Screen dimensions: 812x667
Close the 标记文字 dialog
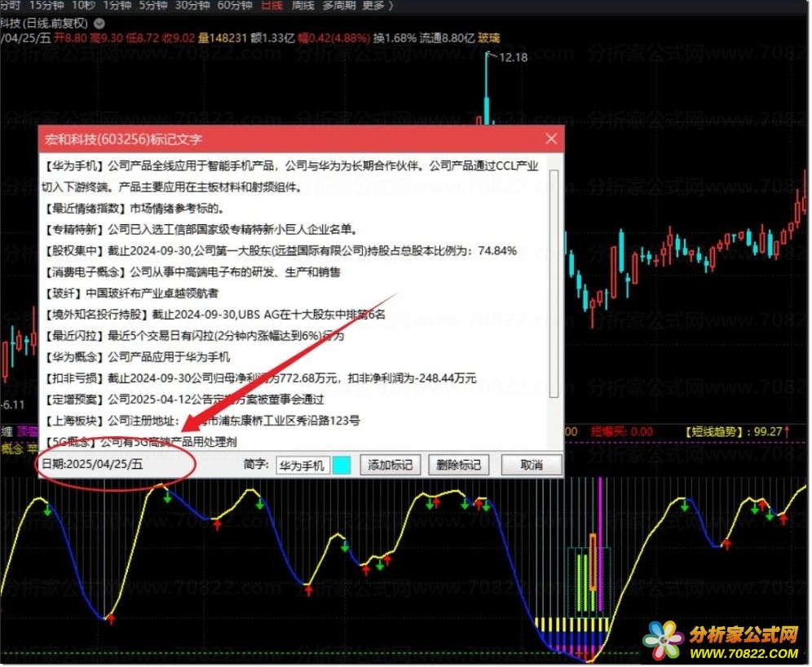[551, 139]
